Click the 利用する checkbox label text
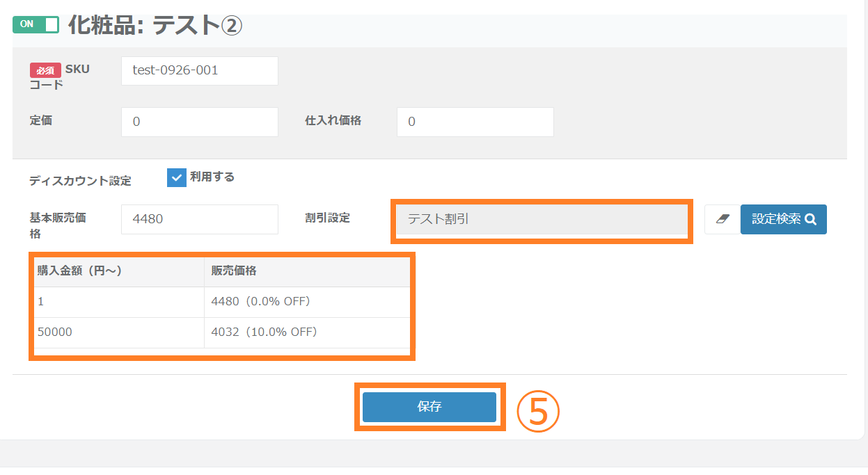868x475 pixels. click(212, 177)
